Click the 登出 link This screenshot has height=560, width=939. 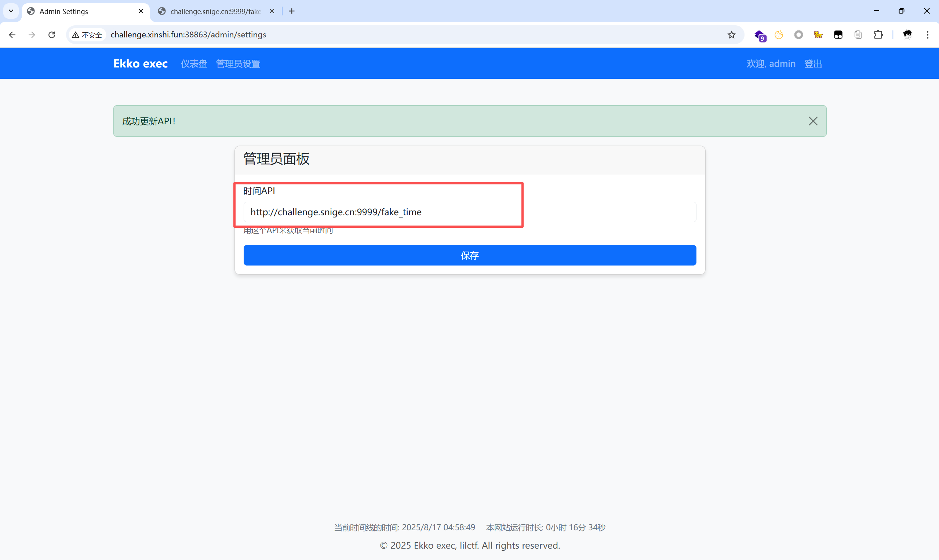pyautogui.click(x=812, y=64)
